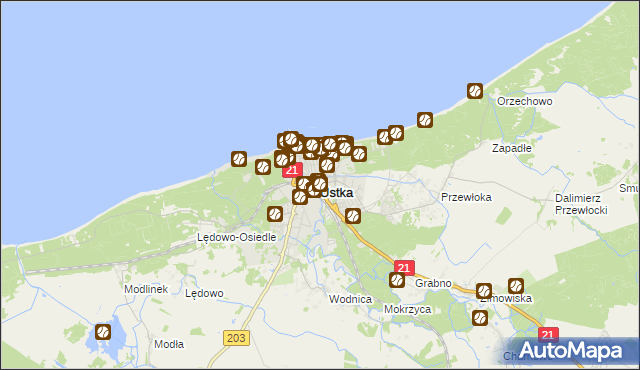Click the Orzechowo label
Screen dimensions: 640x370
pyautogui.click(x=524, y=101)
